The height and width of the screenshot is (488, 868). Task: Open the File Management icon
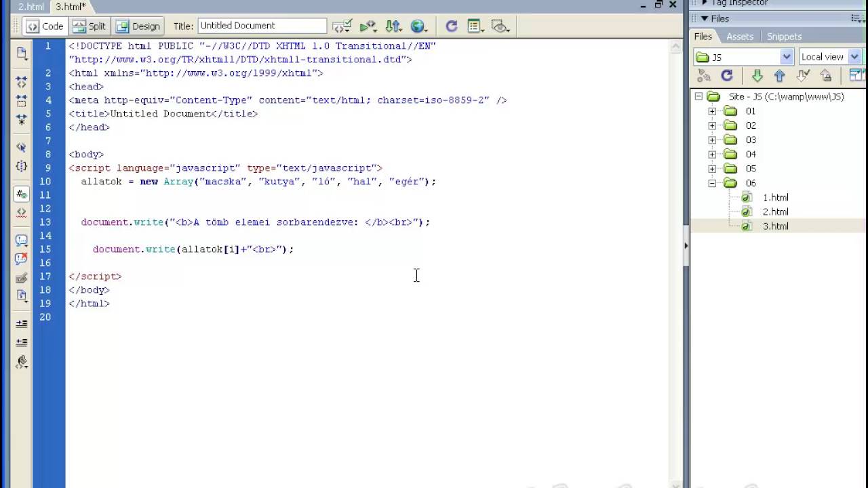[393, 26]
